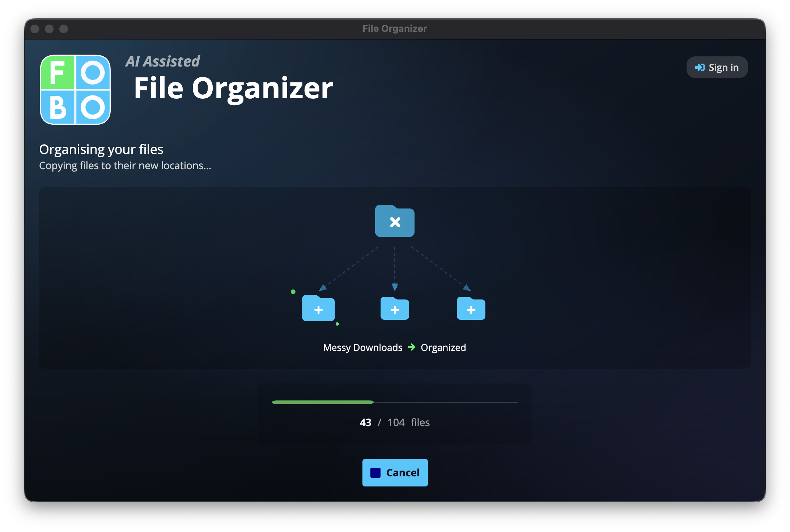Click the Copying files to their new locations text
Screen dimensions: 790x532
(x=125, y=166)
